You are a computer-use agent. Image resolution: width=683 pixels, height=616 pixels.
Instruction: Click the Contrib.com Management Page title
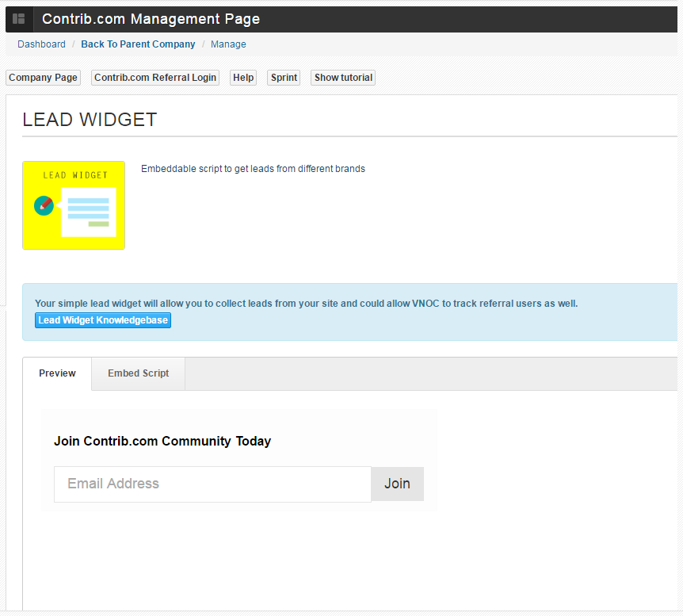[151, 19]
